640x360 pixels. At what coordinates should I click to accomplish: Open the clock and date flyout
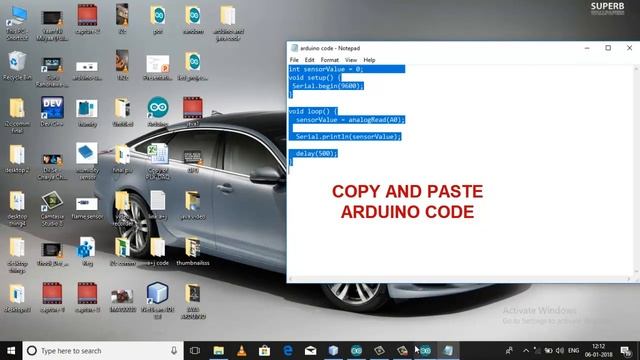[x=598, y=351]
